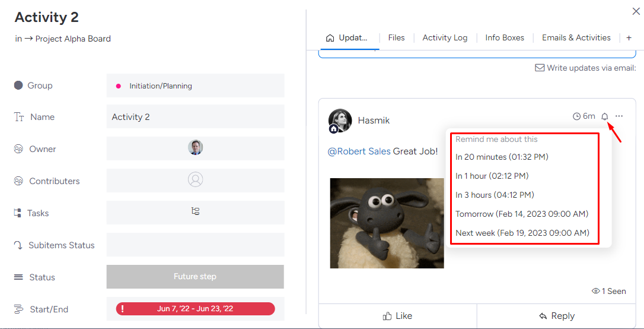
Task: Click the Subitems Status arrow icon
Action: [x=18, y=245]
